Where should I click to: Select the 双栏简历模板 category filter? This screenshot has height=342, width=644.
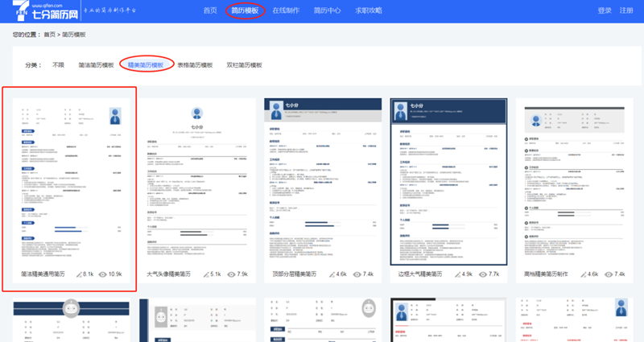(x=245, y=65)
